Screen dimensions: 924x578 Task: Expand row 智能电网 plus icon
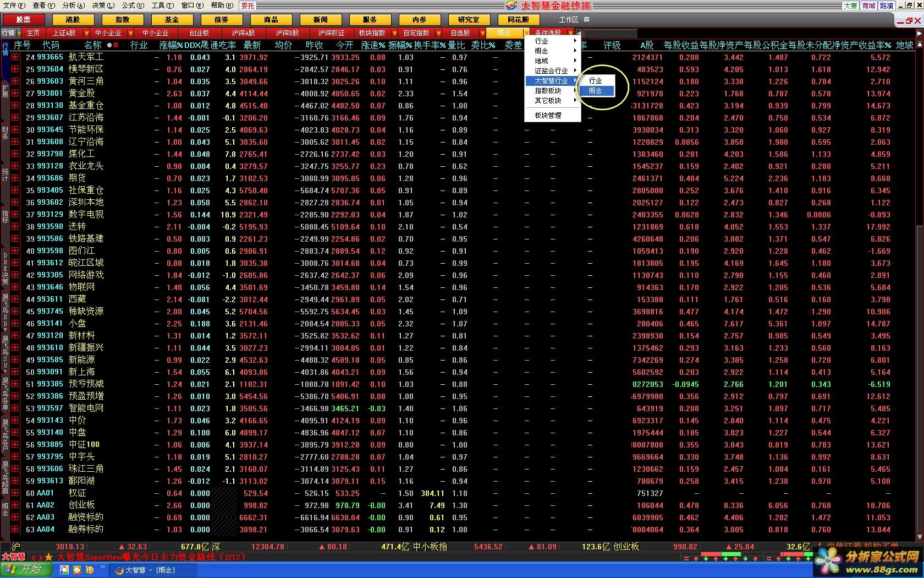(x=15, y=408)
